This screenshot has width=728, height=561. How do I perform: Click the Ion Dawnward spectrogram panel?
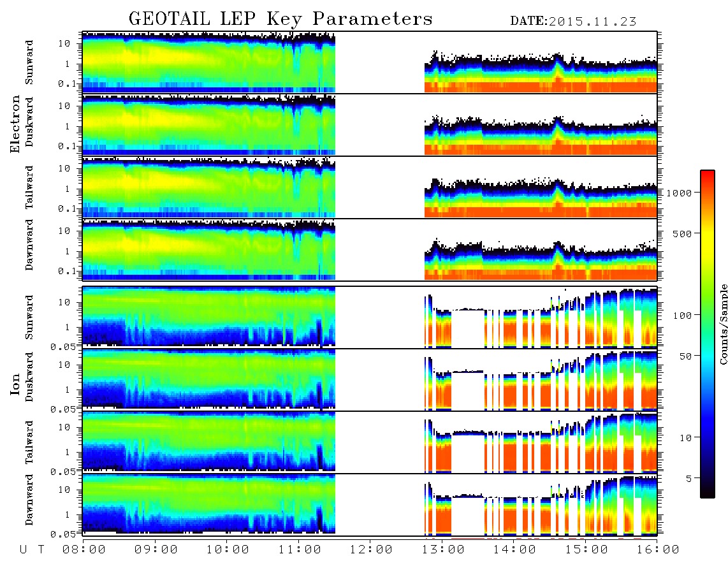(x=370, y=505)
